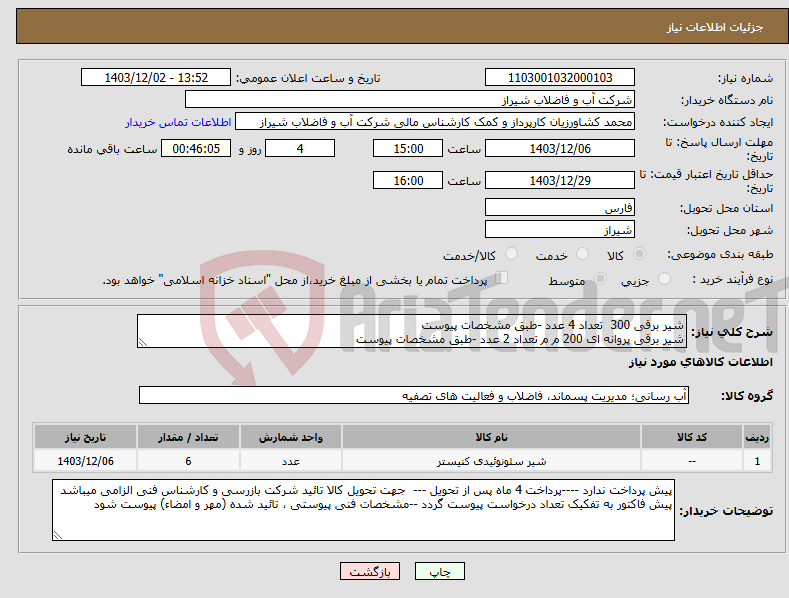Open the اطلاعات تماس خریدار link

pos(178,122)
